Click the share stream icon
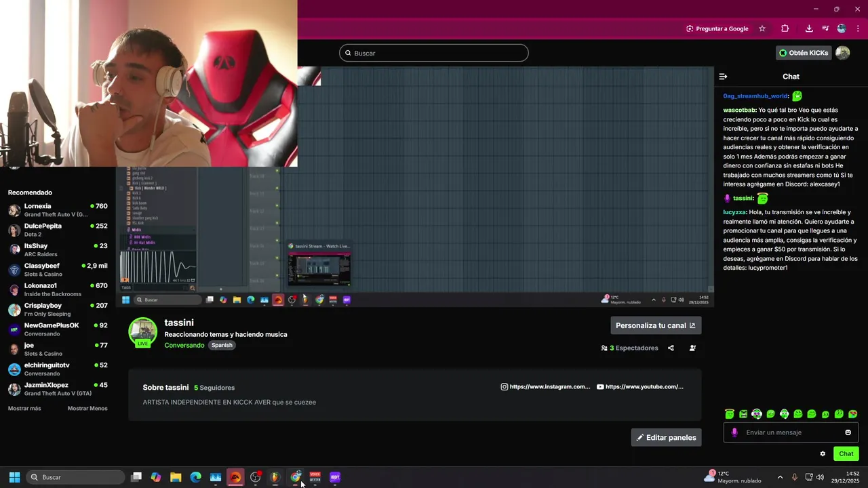 (x=671, y=348)
